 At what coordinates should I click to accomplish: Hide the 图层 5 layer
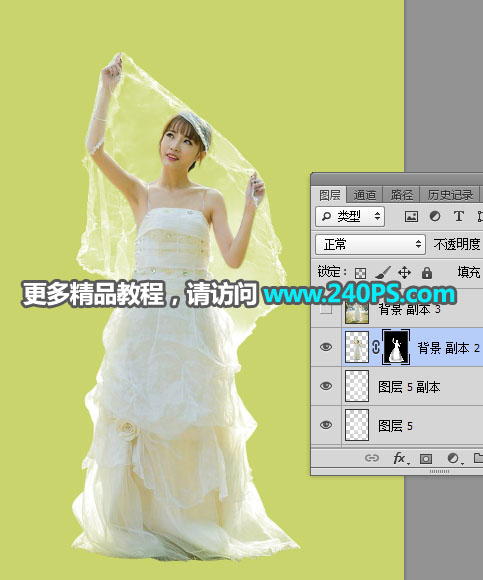click(326, 425)
